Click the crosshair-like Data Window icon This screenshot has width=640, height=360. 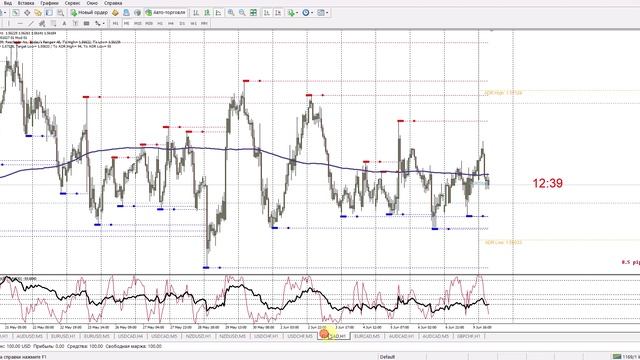[x=27, y=13]
